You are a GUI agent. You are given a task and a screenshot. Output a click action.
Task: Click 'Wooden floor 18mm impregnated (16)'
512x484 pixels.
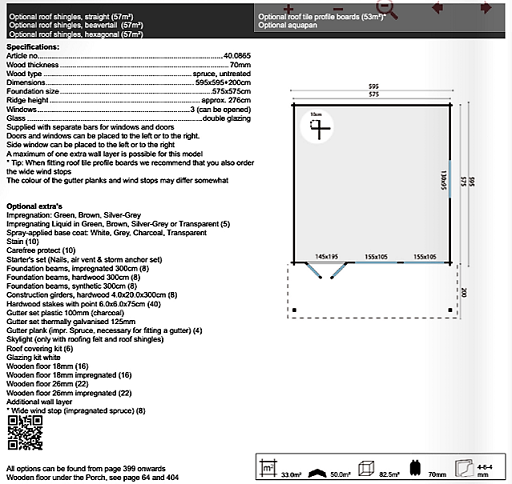click(69, 375)
